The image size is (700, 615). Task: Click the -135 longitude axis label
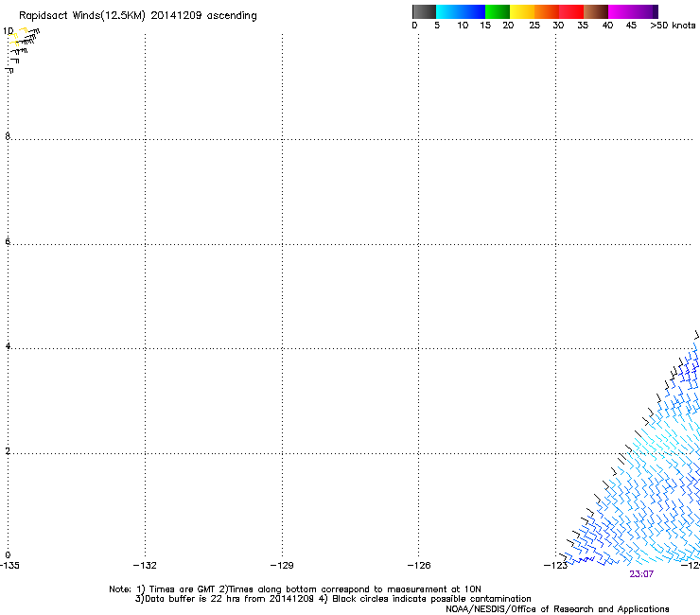(x=9, y=566)
